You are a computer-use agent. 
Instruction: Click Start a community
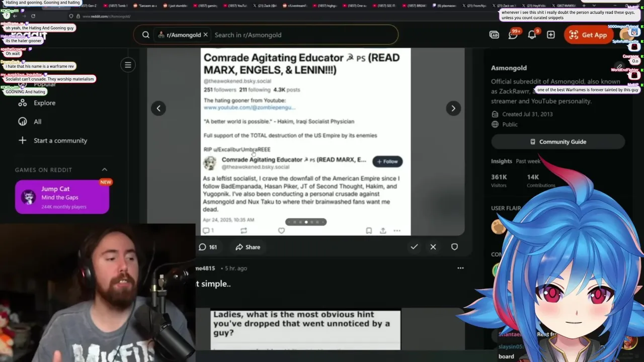53,140
